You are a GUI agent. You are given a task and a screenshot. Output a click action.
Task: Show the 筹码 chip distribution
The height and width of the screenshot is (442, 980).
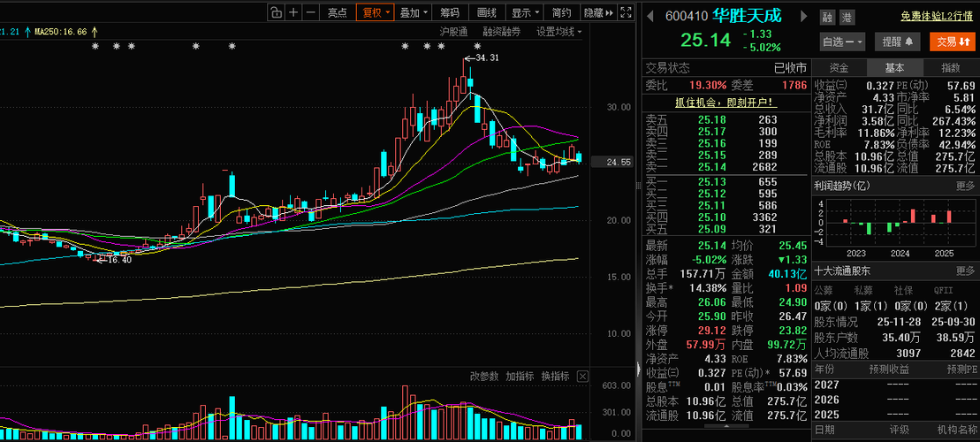tap(450, 11)
